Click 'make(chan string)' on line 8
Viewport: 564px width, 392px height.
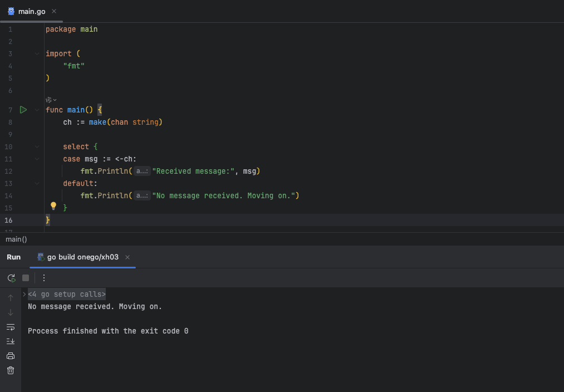point(125,122)
